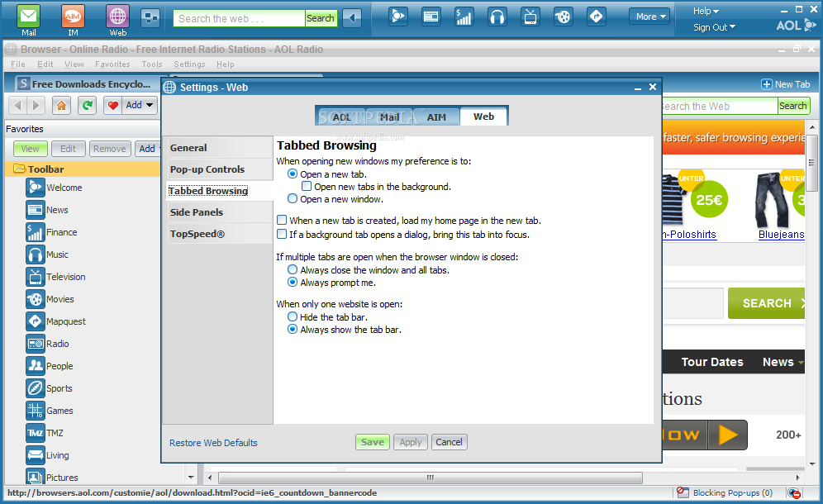Screen dimensions: 823x504
Task: Open Television in Favorites list
Action: tap(55, 277)
